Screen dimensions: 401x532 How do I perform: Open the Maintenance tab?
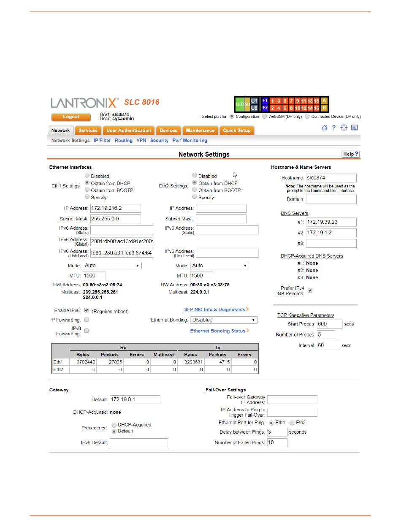pyautogui.click(x=200, y=130)
